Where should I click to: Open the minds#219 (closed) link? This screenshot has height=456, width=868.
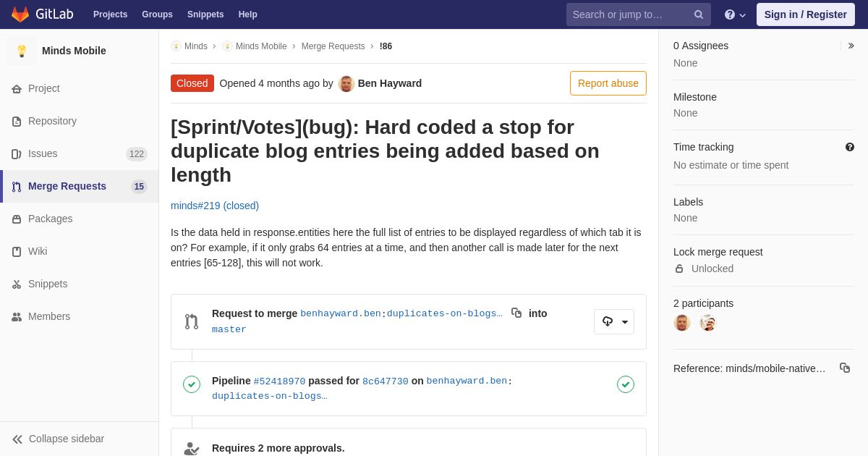(x=215, y=206)
